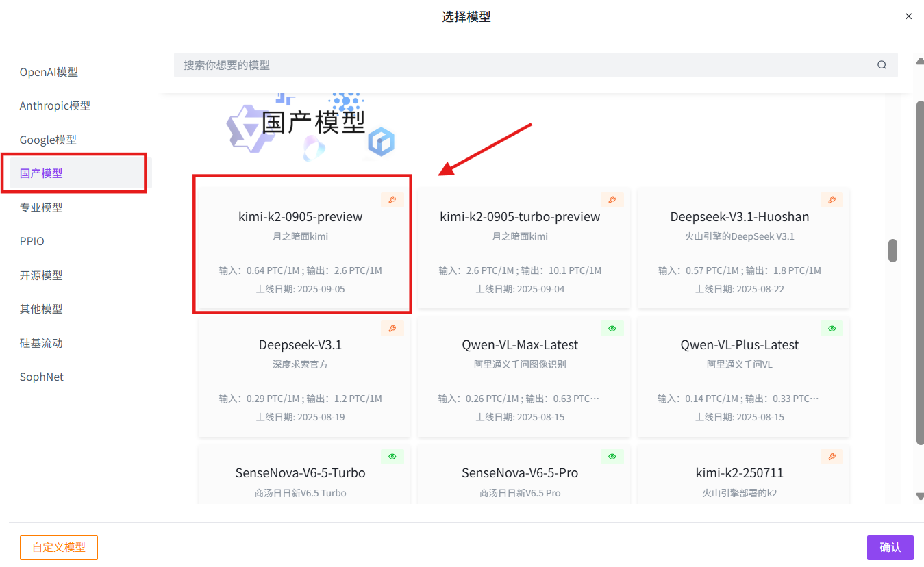Click the wrench badge on kimi-k2-0905-turbo-preview card

tap(612, 200)
